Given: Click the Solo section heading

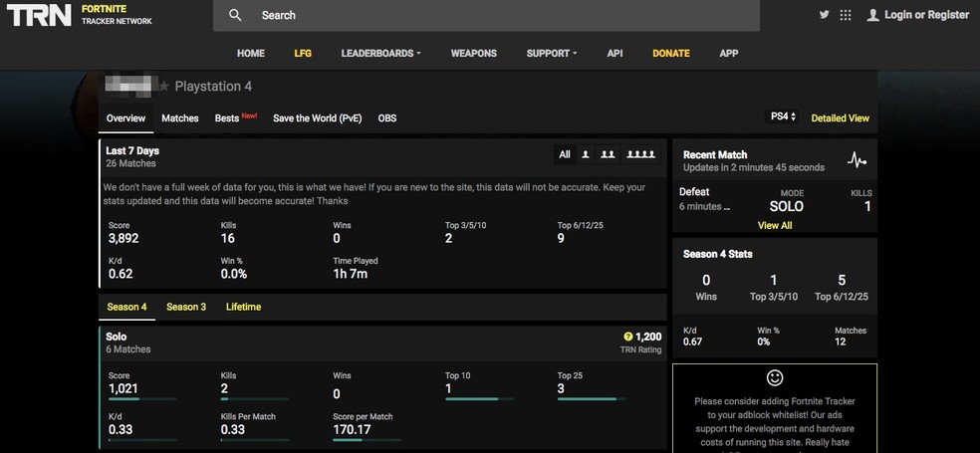Looking at the screenshot, I should [117, 337].
